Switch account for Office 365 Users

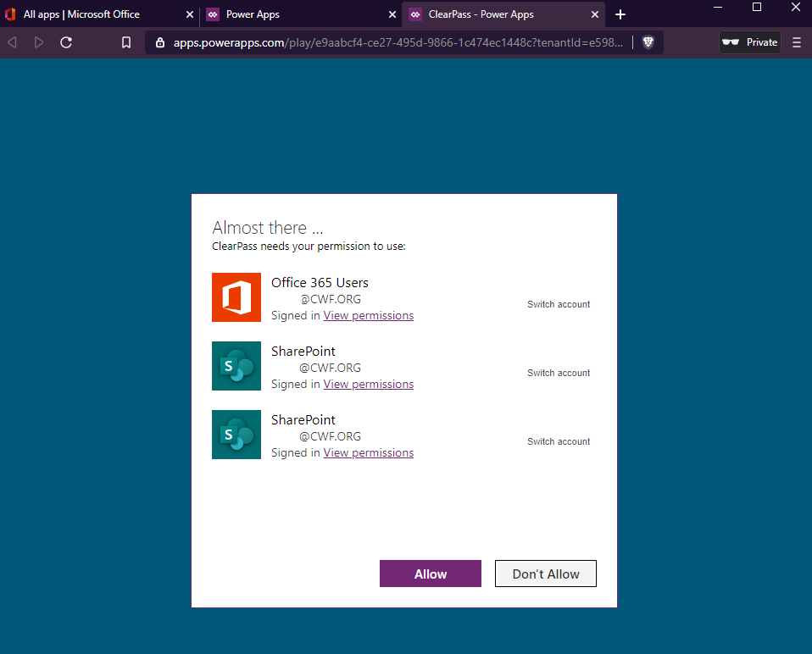(x=559, y=304)
